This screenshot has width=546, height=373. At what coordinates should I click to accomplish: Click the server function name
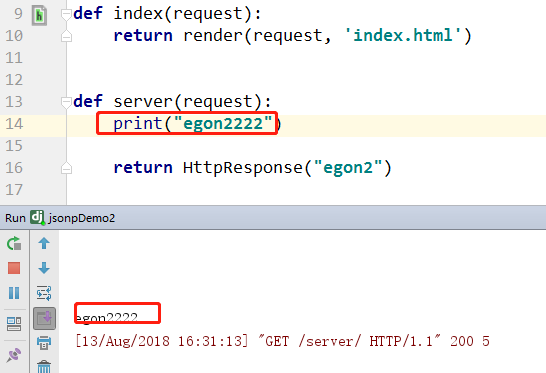click(143, 102)
